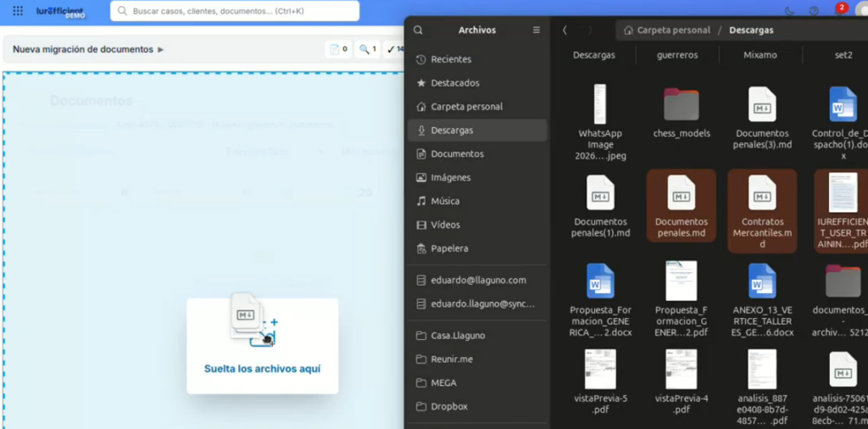Image resolution: width=868 pixels, height=429 pixels.
Task: Open MEGA bookmark folder
Action: coord(477,382)
